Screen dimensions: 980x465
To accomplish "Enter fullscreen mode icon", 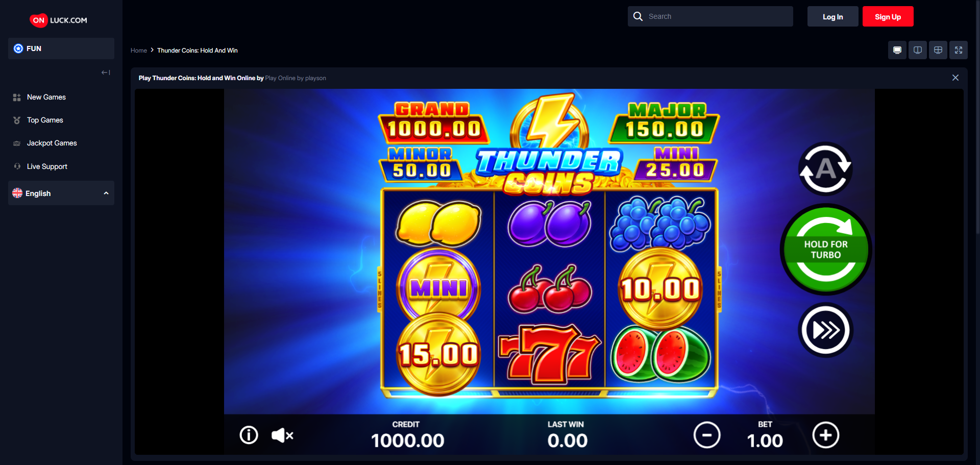I will (959, 50).
